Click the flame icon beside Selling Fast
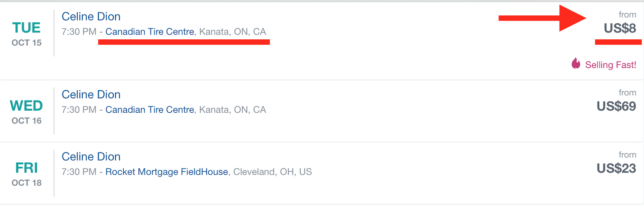Viewport: 644px width, 205px height. [x=576, y=64]
